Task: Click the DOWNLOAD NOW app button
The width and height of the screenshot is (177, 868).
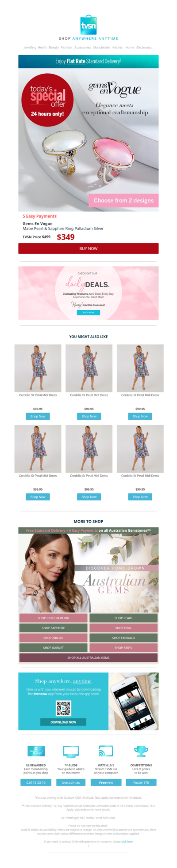Action: (63, 722)
